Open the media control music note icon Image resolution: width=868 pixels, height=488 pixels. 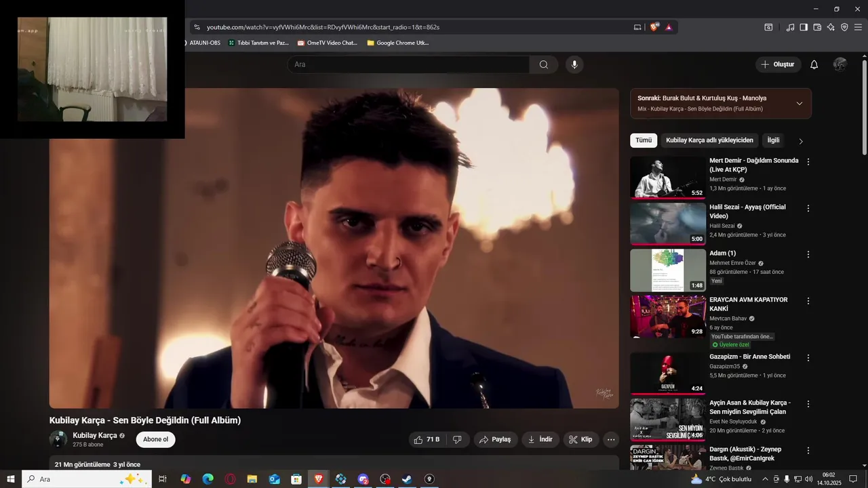[790, 27]
